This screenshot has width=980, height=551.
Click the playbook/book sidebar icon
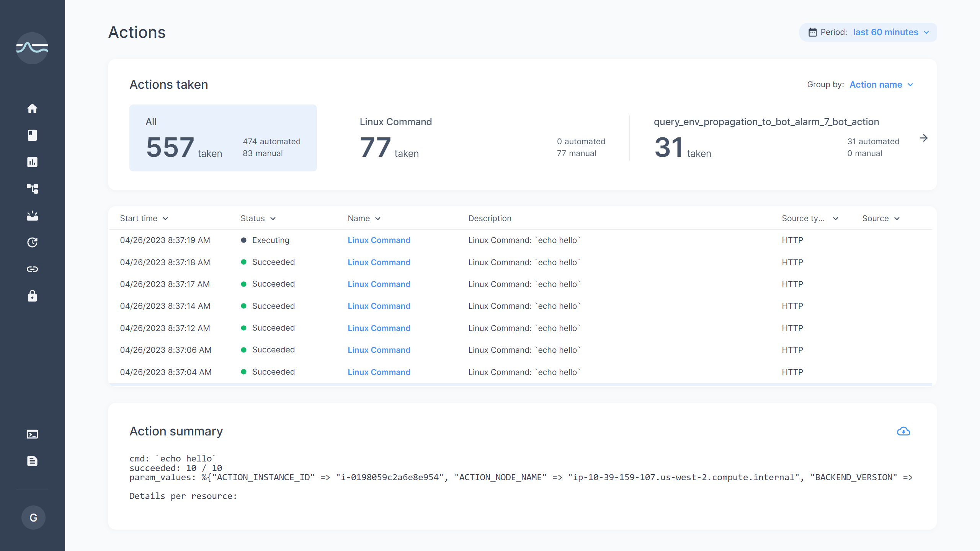coord(32,135)
